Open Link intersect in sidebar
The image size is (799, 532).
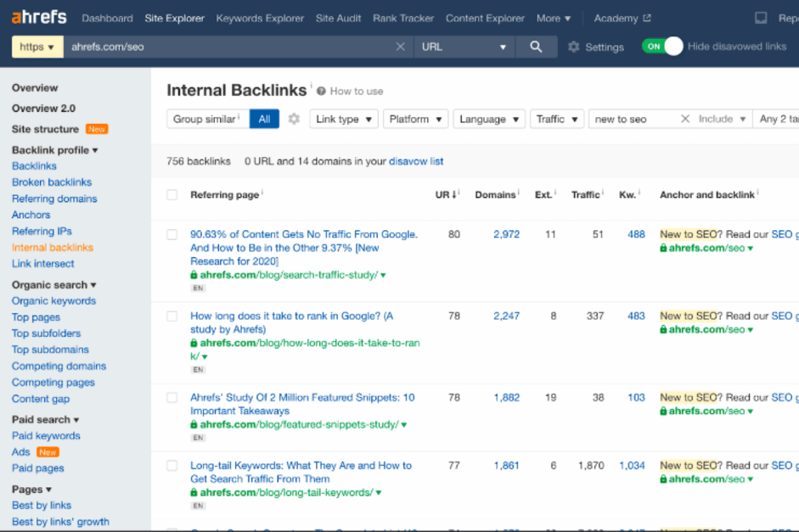point(42,264)
